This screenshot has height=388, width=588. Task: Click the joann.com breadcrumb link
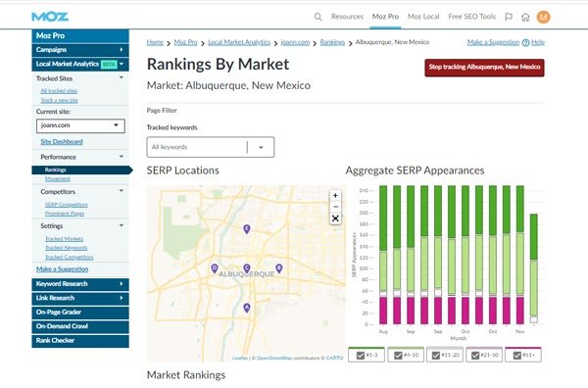(295, 42)
